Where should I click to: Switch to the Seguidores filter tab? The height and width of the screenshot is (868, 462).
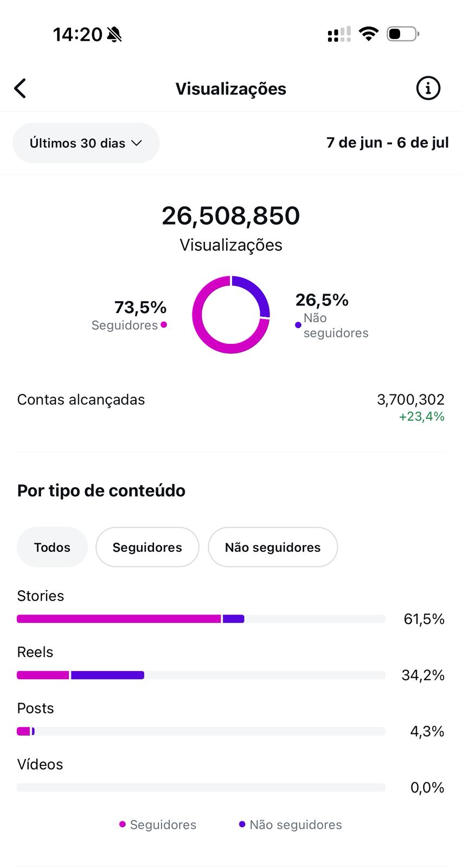147,547
